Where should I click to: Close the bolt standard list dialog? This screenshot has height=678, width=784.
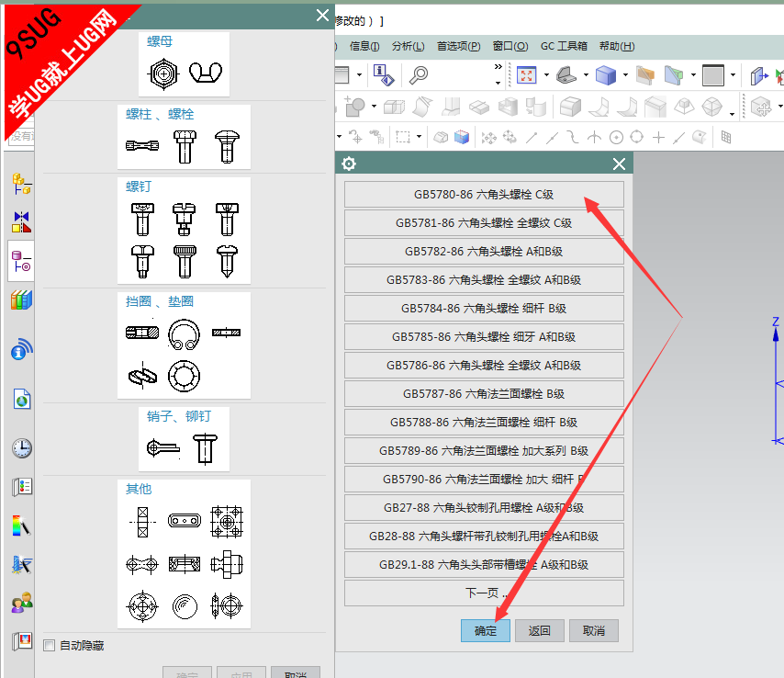coord(619,164)
